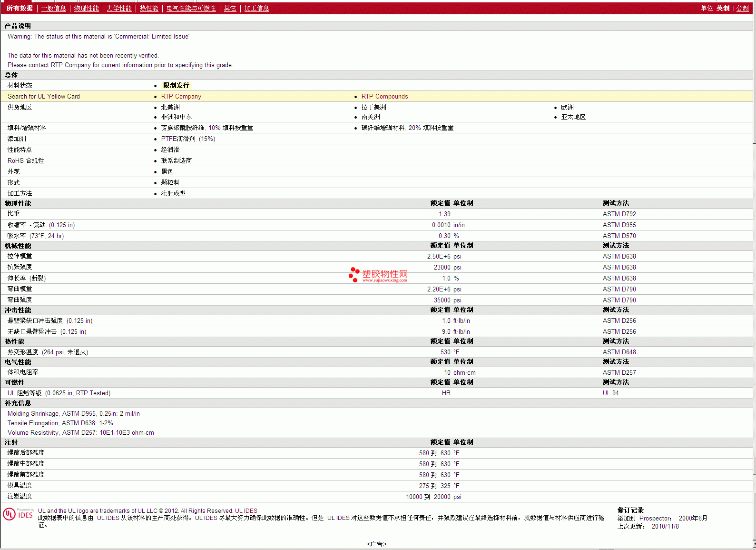This screenshot has width=756, height=550.
Task: Open the 加工信息 tab
Action: (x=257, y=9)
